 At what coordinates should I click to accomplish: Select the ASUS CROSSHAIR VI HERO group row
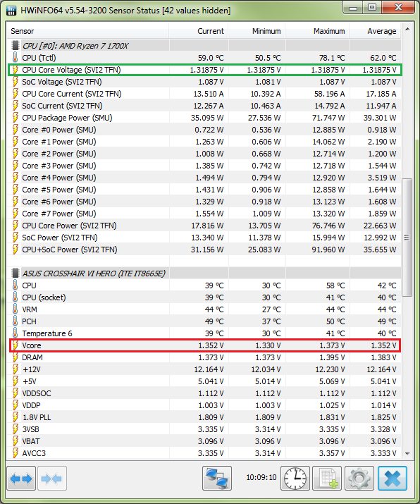tap(204, 273)
